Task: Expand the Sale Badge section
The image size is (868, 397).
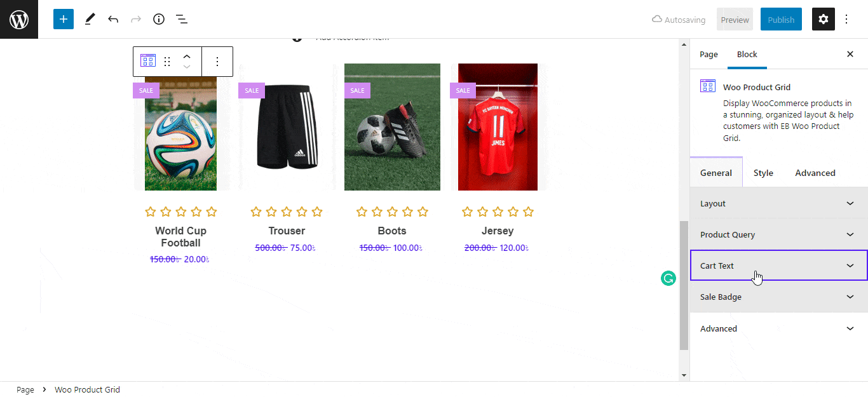Action: tap(778, 297)
